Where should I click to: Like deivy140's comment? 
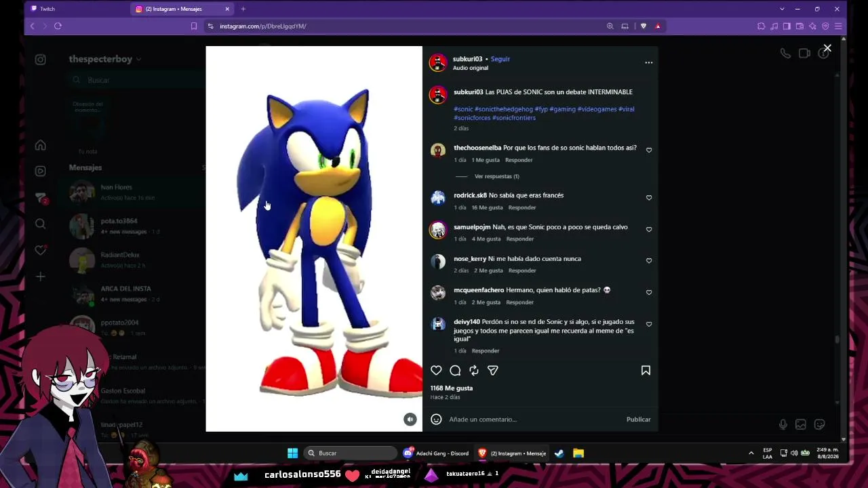649,325
